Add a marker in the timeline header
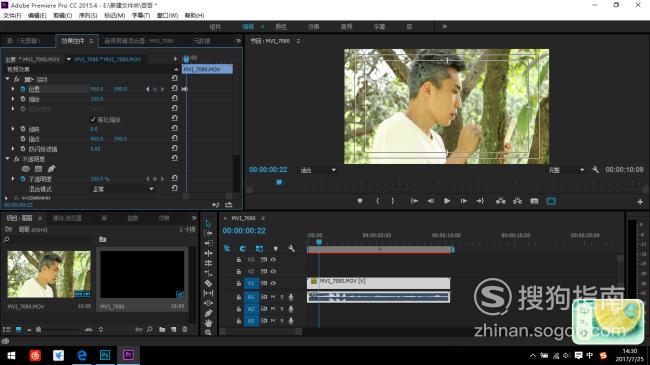The image size is (650, 365). click(x=276, y=248)
